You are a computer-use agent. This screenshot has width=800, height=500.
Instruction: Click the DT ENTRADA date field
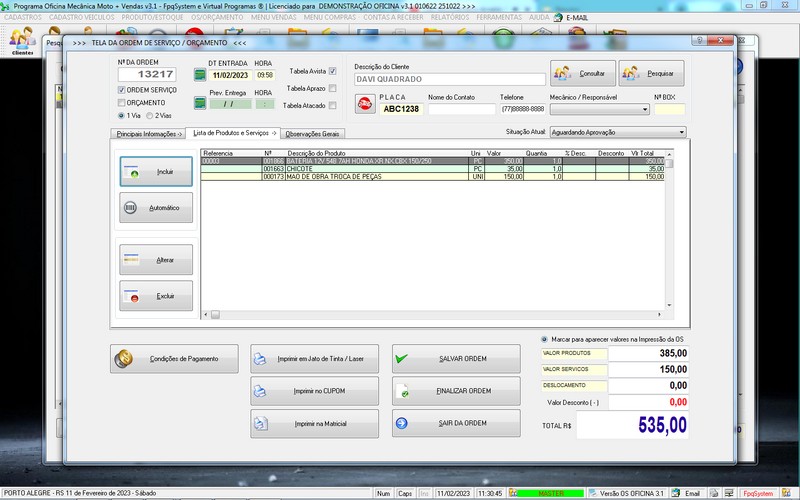(230, 75)
